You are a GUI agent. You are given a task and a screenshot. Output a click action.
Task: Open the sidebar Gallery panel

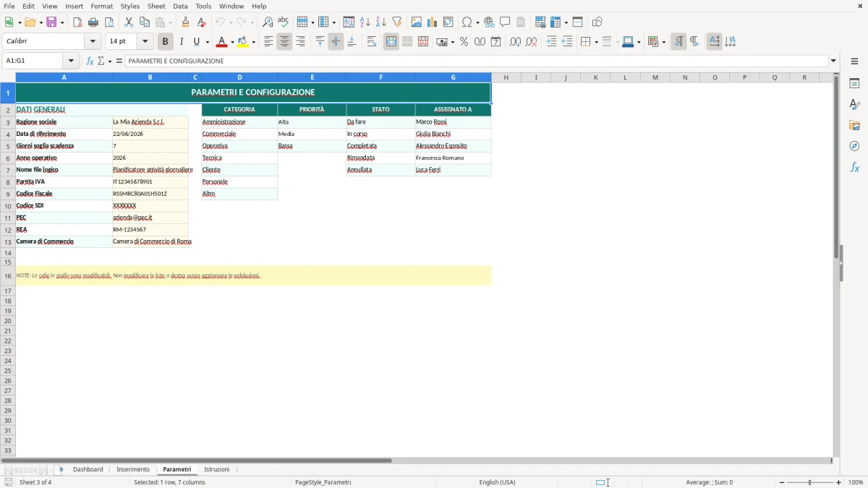tap(854, 126)
